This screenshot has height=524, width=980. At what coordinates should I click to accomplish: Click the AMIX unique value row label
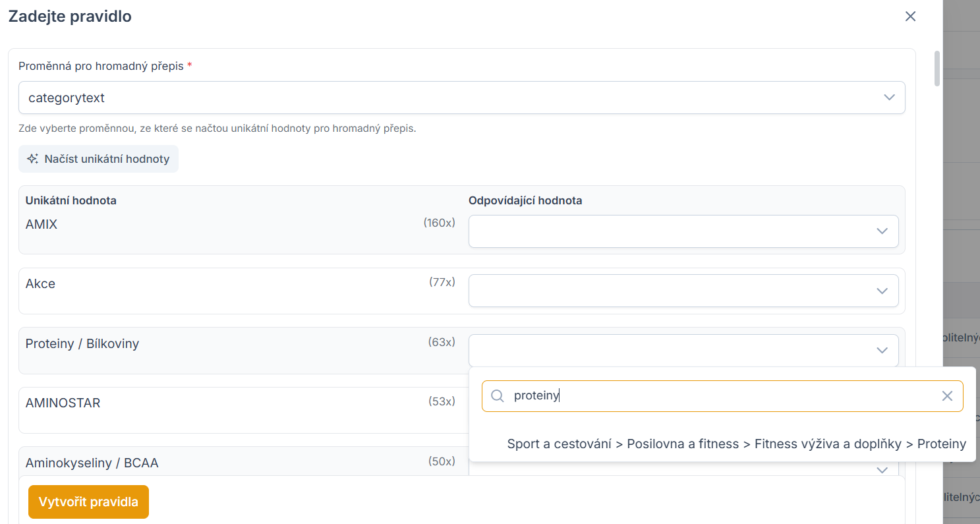[x=42, y=225]
